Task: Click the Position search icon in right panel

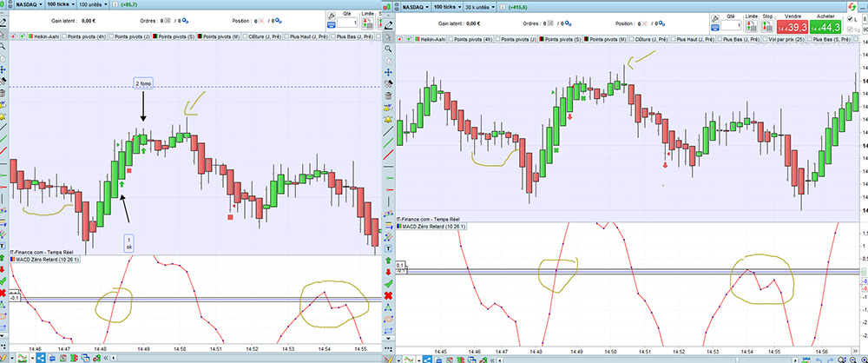Action: click(x=662, y=23)
